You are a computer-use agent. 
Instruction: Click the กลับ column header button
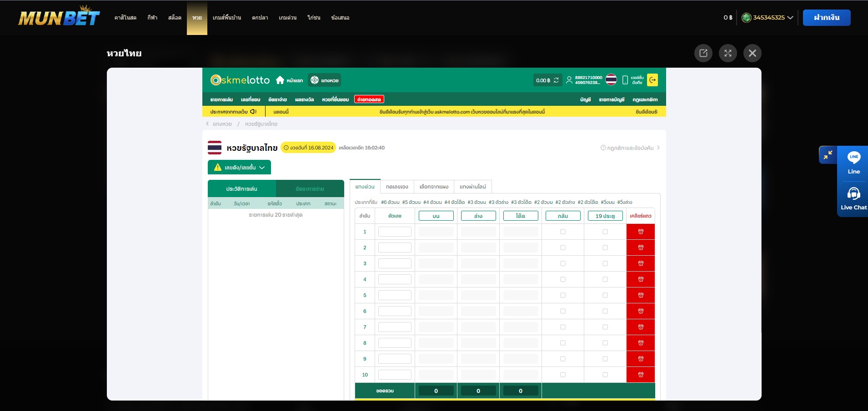563,216
